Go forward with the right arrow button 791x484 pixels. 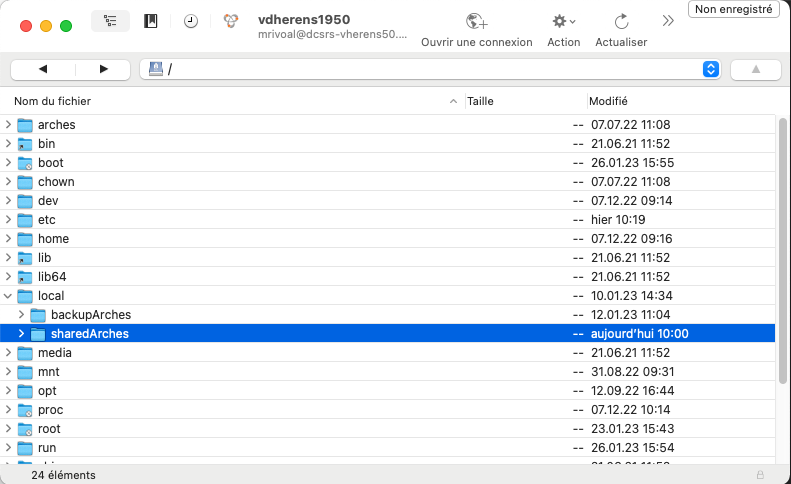click(104, 69)
